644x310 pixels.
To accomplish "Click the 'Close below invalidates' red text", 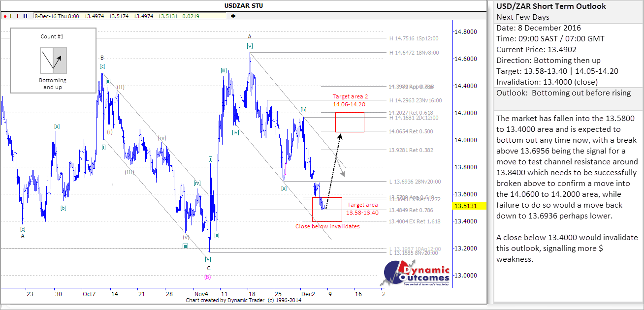I will (327, 226).
